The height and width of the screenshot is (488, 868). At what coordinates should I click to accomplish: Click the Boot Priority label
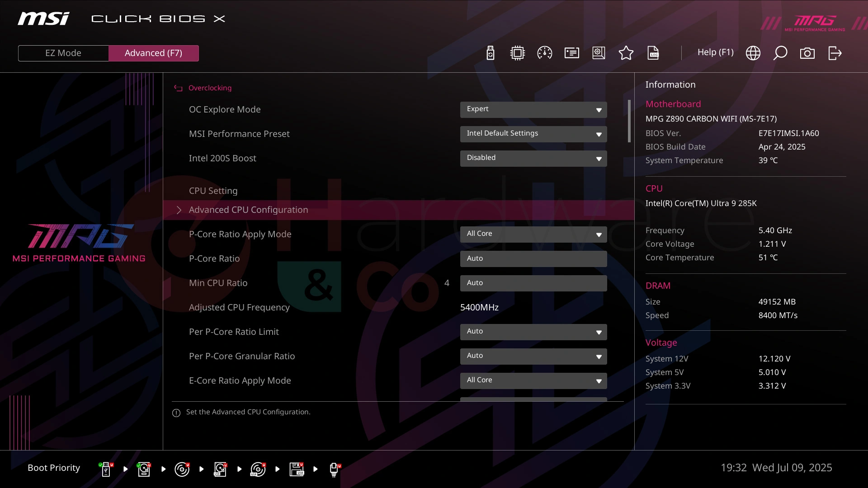[54, 468]
